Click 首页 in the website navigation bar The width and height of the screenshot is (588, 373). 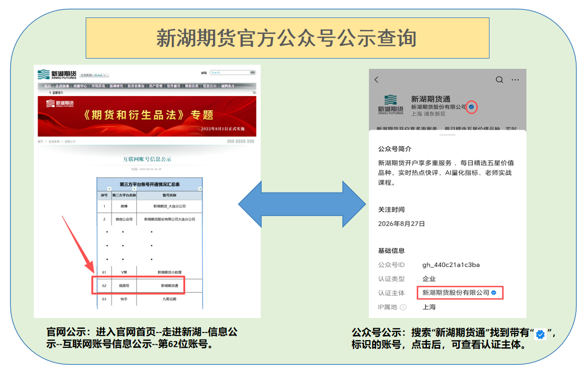[x=48, y=86]
